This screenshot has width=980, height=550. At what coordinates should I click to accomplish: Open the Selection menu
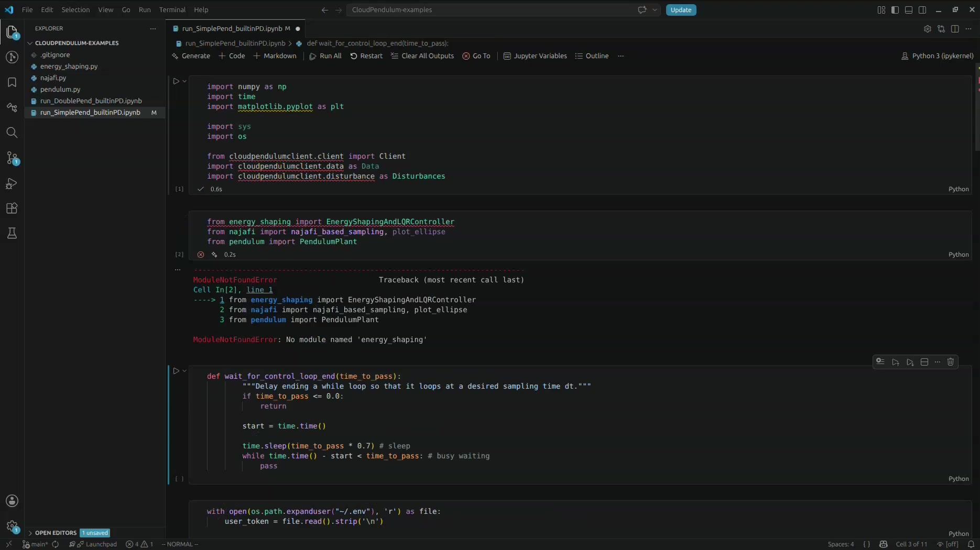75,10
